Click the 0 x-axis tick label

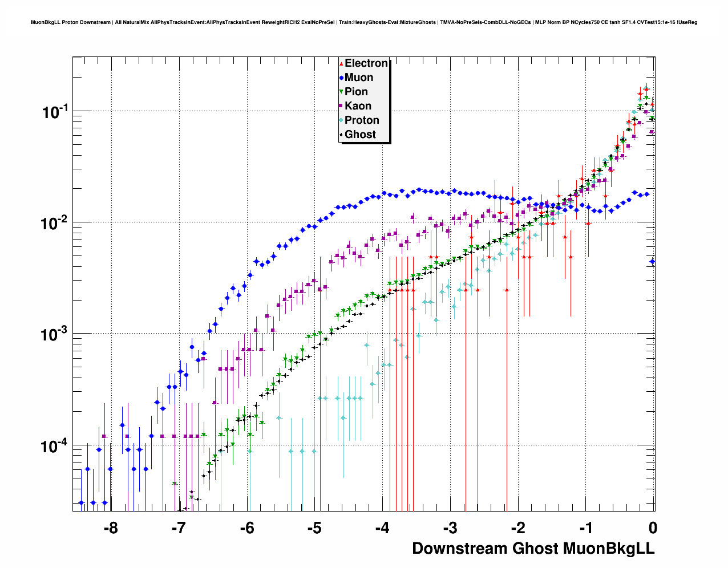653,528
